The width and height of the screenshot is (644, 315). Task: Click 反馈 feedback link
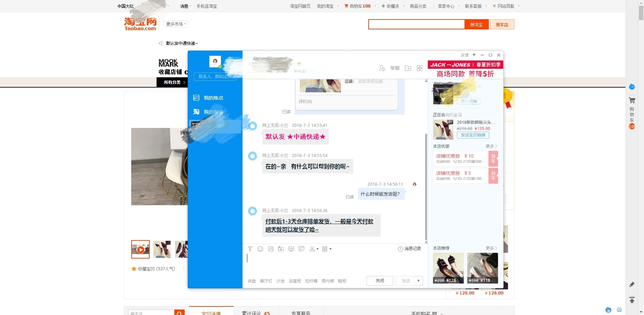pos(465,55)
